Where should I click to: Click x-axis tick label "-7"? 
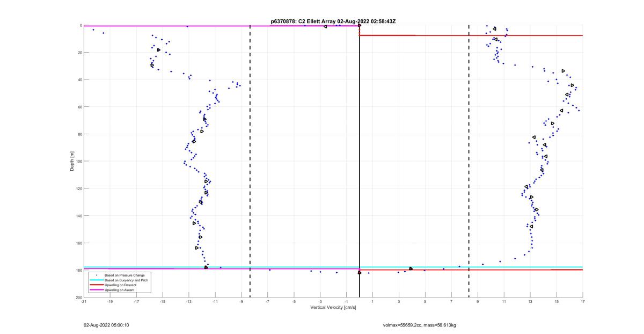click(x=268, y=301)
